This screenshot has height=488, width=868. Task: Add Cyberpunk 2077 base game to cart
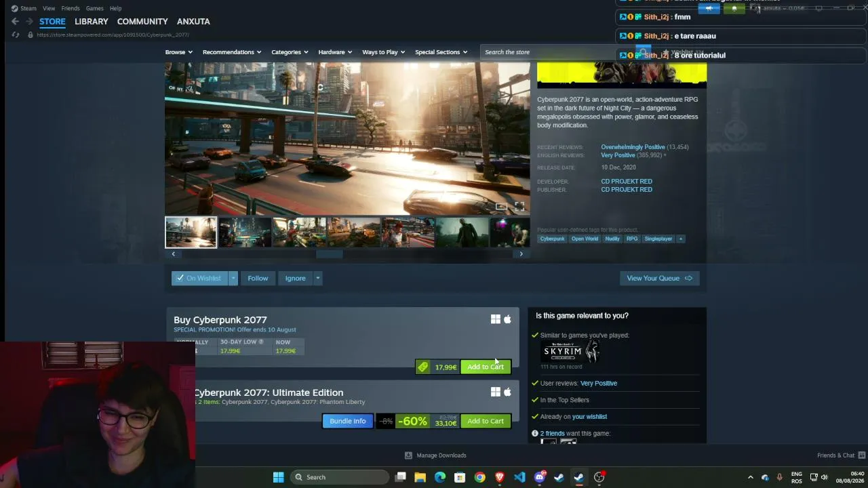click(x=486, y=367)
